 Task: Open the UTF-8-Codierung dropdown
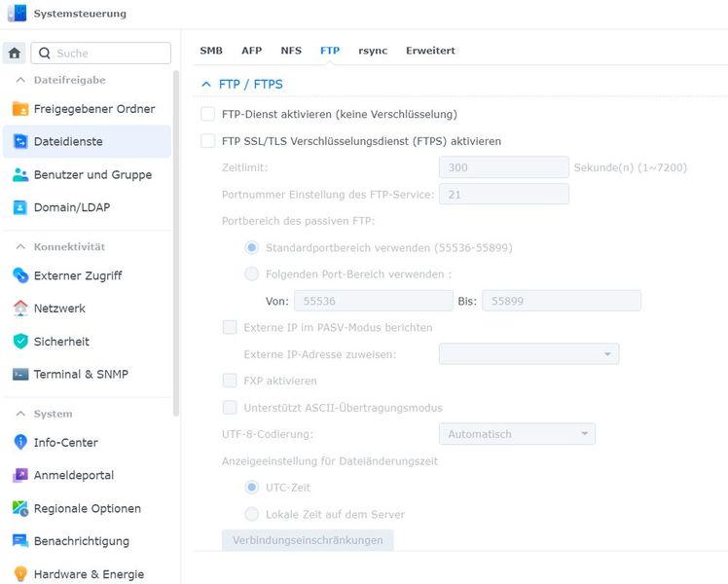pos(517,434)
